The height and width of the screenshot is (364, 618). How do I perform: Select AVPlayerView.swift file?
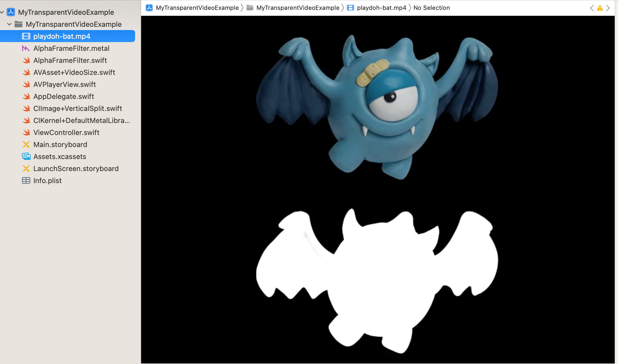[65, 84]
